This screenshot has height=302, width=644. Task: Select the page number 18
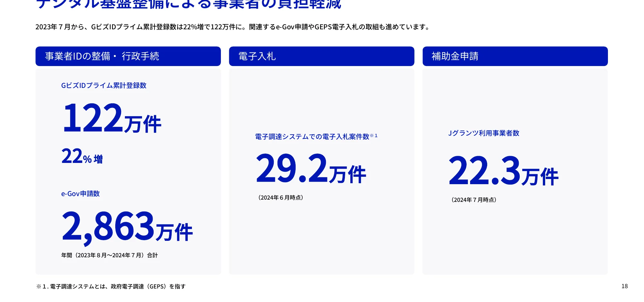[x=624, y=286]
